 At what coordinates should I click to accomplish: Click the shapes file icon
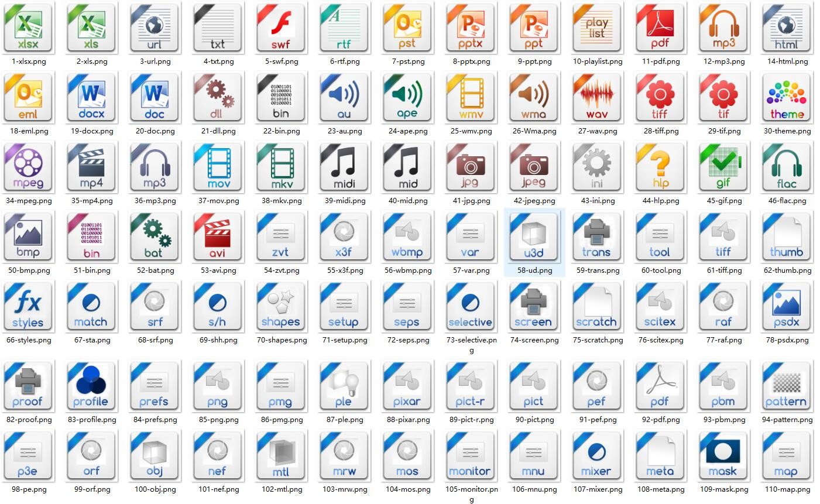(281, 307)
